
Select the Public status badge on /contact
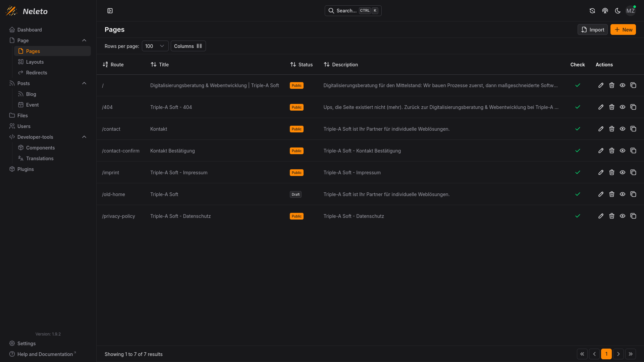[296, 129]
